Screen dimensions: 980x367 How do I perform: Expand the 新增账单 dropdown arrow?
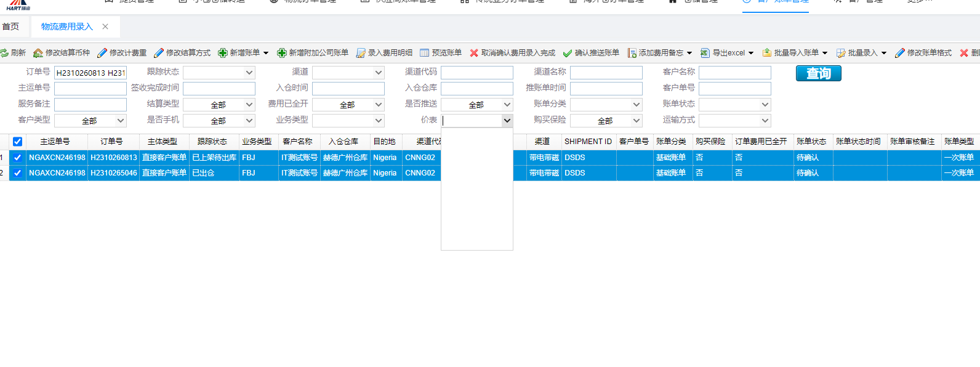click(266, 53)
